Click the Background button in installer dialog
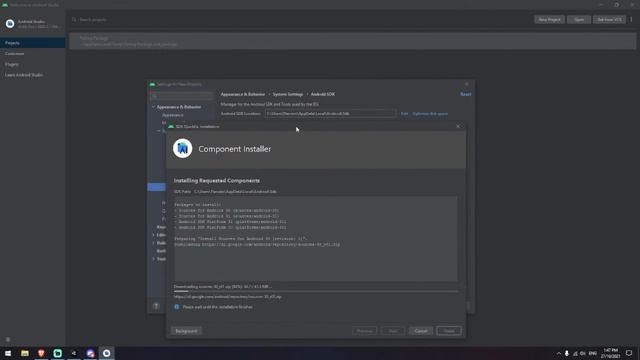The image size is (640, 360). click(186, 331)
